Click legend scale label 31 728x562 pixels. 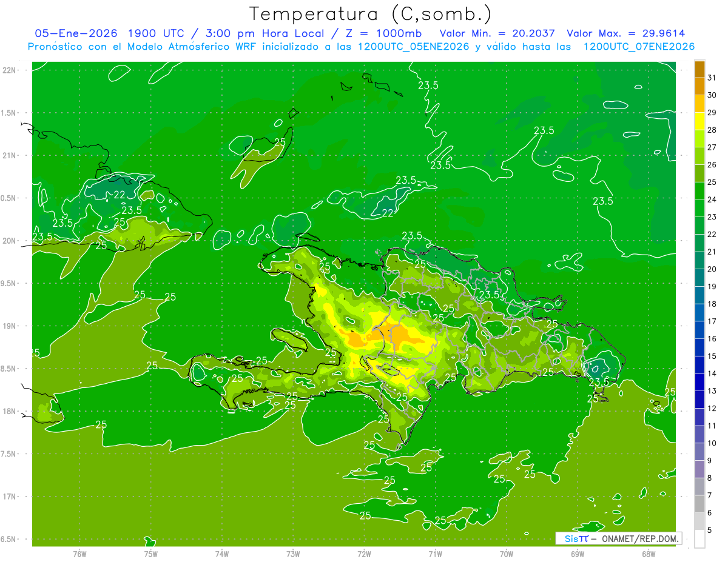pyautogui.click(x=712, y=78)
